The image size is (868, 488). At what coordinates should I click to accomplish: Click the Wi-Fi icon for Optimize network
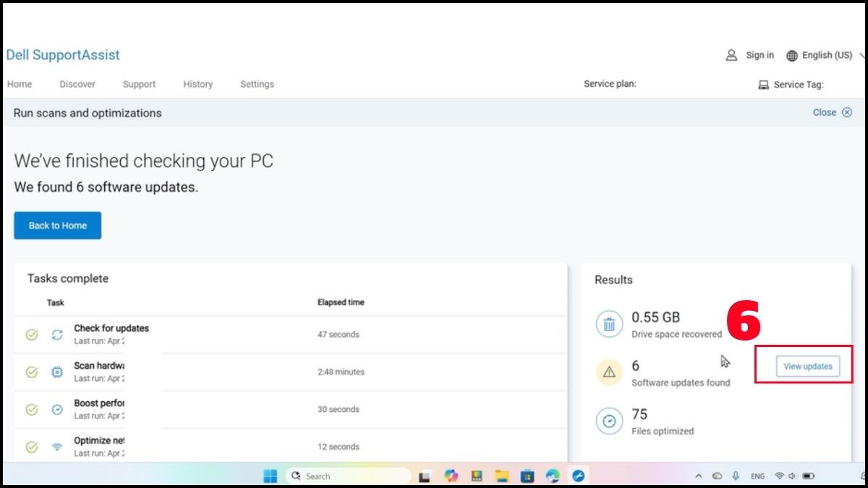click(x=57, y=448)
